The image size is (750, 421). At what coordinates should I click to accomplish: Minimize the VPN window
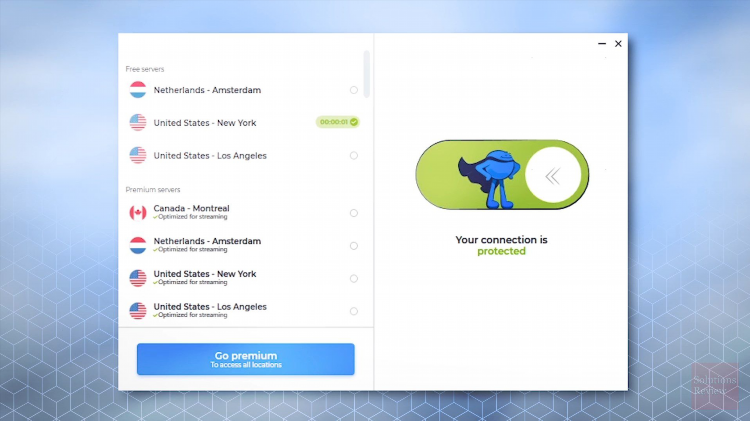pos(602,44)
